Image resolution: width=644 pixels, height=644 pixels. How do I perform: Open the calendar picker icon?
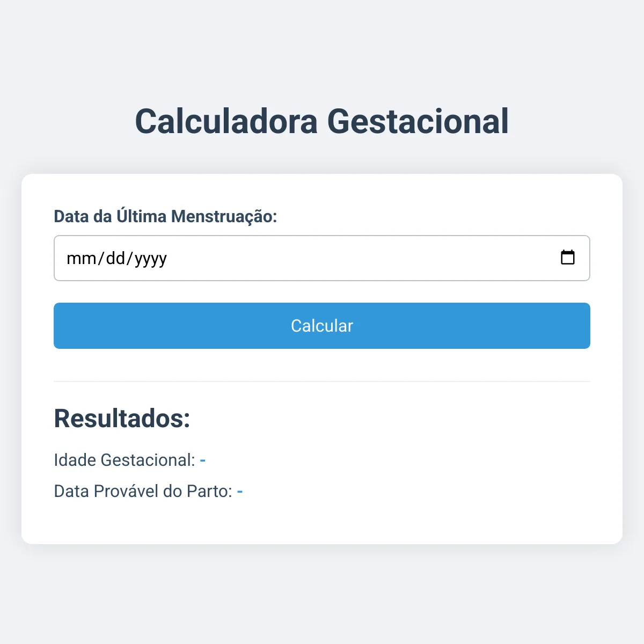[x=567, y=258]
